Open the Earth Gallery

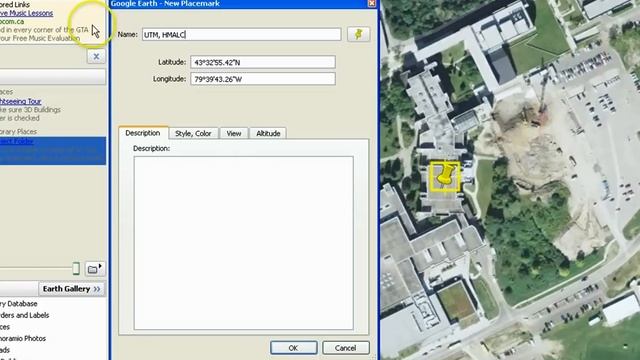(71, 289)
